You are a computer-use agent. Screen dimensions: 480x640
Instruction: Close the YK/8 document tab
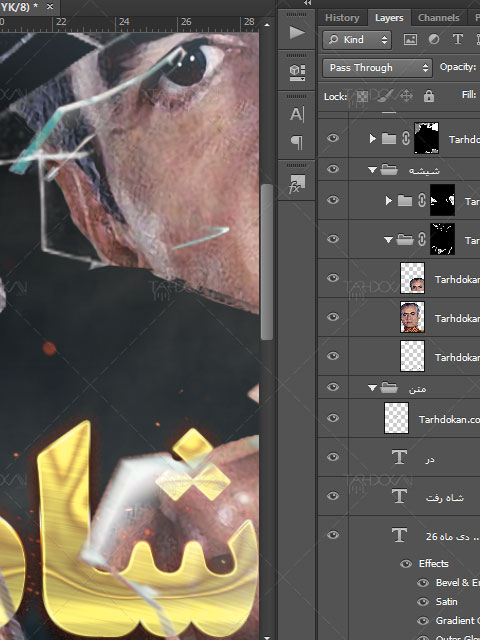50,7
